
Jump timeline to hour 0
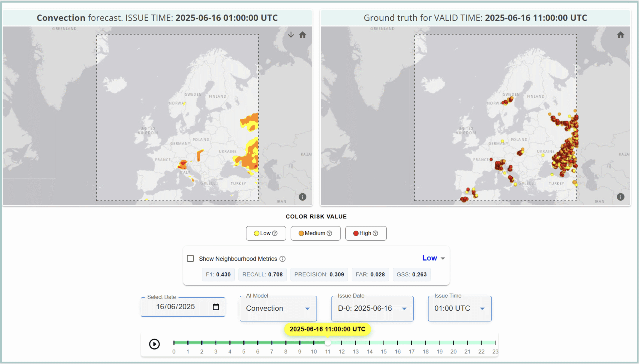coord(174,343)
